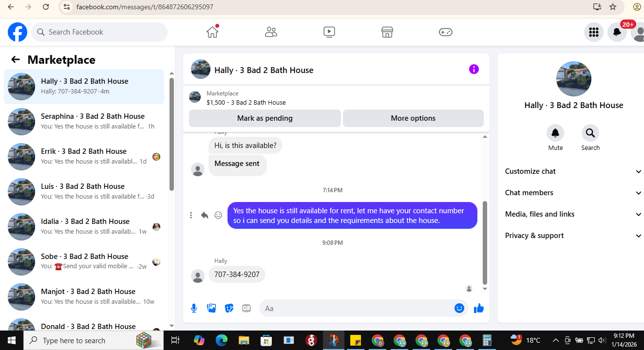644x350 pixels.
Task: Open the notifications bell with 20+ badge
Action: [617, 32]
